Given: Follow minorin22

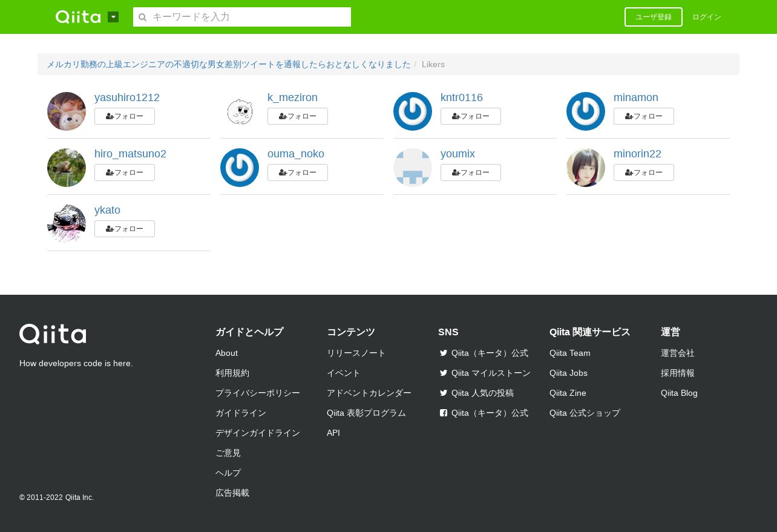Looking at the screenshot, I should (644, 172).
